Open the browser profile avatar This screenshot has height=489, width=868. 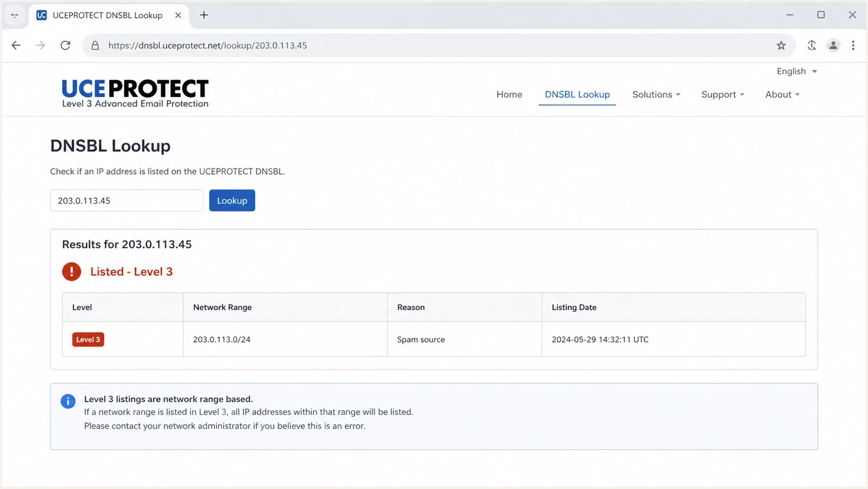(x=833, y=45)
